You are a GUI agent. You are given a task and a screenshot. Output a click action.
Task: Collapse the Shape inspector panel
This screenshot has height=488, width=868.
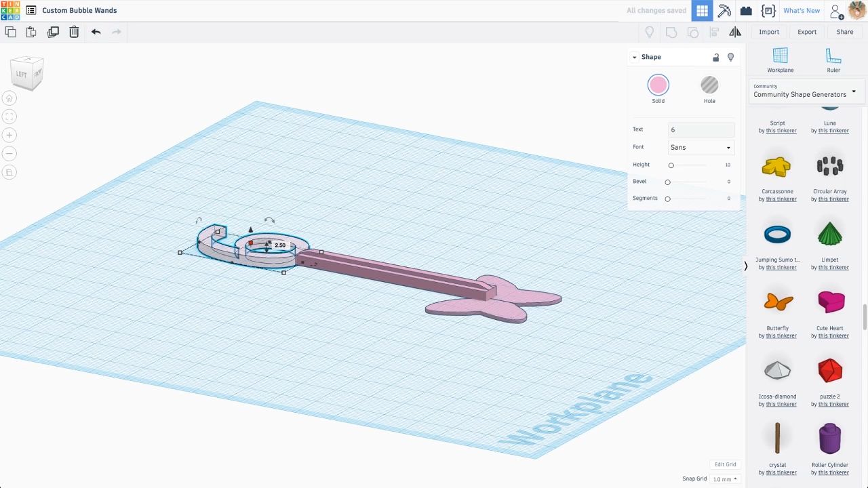(x=635, y=57)
